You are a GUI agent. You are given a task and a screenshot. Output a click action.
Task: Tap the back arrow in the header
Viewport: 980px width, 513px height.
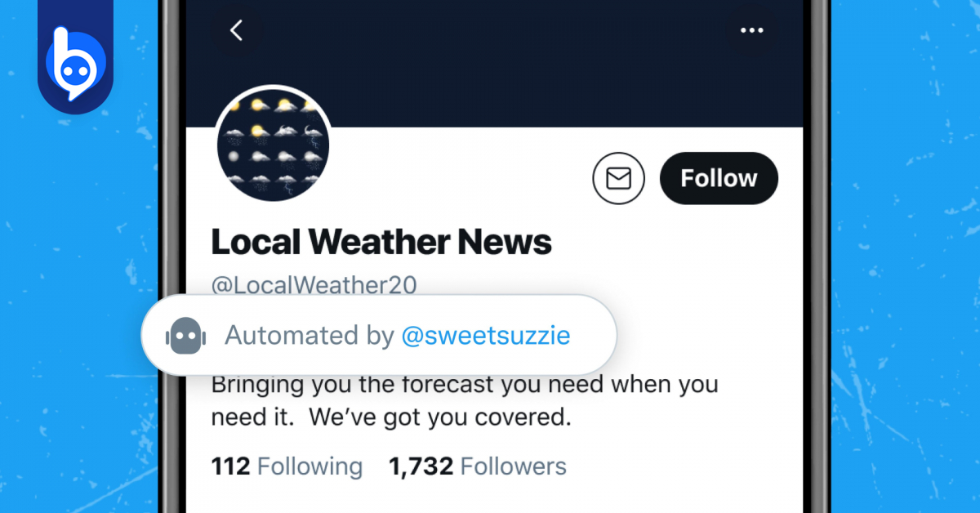237,31
